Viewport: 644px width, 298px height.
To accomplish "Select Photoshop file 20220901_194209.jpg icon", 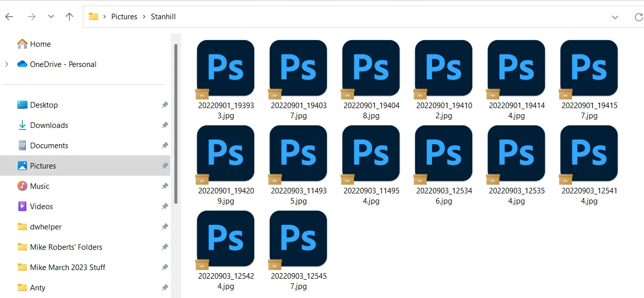I will pos(226,154).
